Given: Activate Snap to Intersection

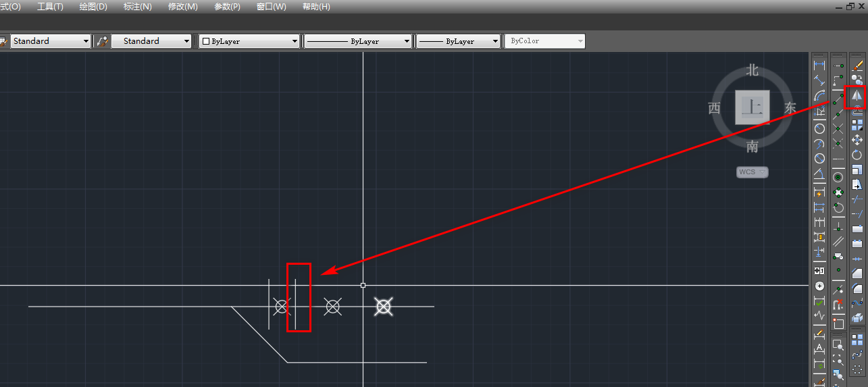Looking at the screenshot, I should tap(838, 129).
